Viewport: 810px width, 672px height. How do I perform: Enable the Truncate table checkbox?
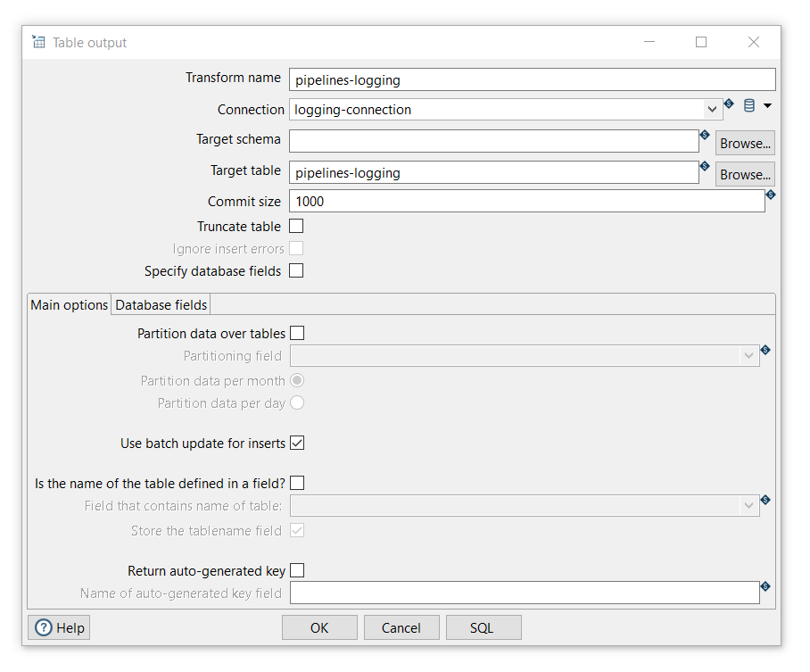point(296,227)
